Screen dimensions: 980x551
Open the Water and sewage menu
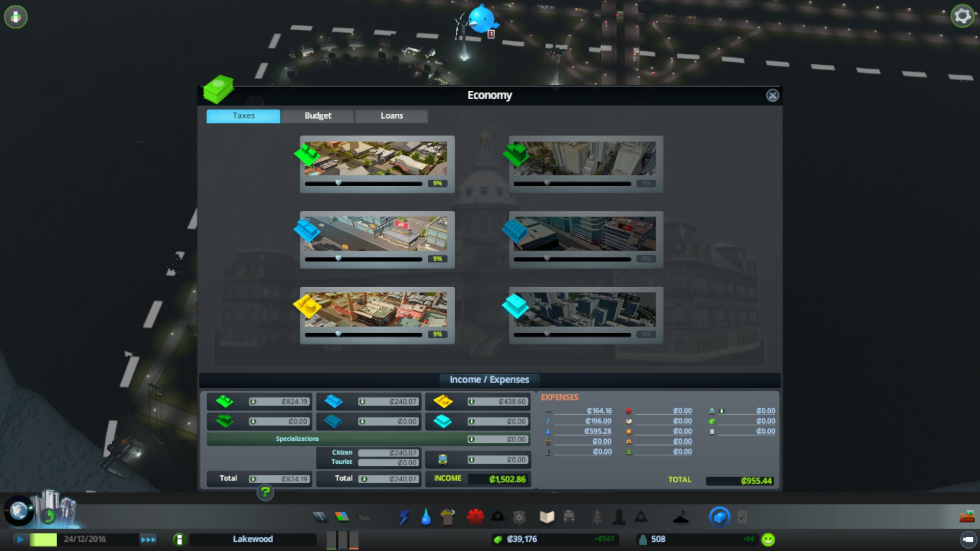(x=426, y=517)
